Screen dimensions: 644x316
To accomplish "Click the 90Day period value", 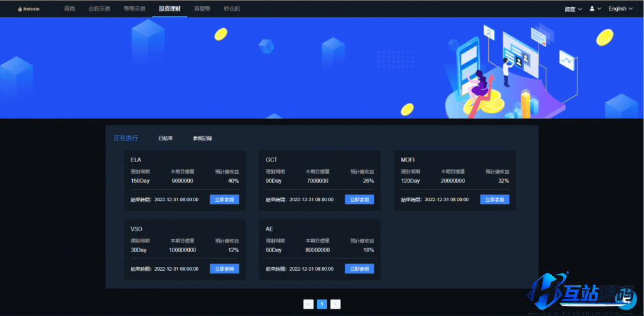I will [x=274, y=181].
